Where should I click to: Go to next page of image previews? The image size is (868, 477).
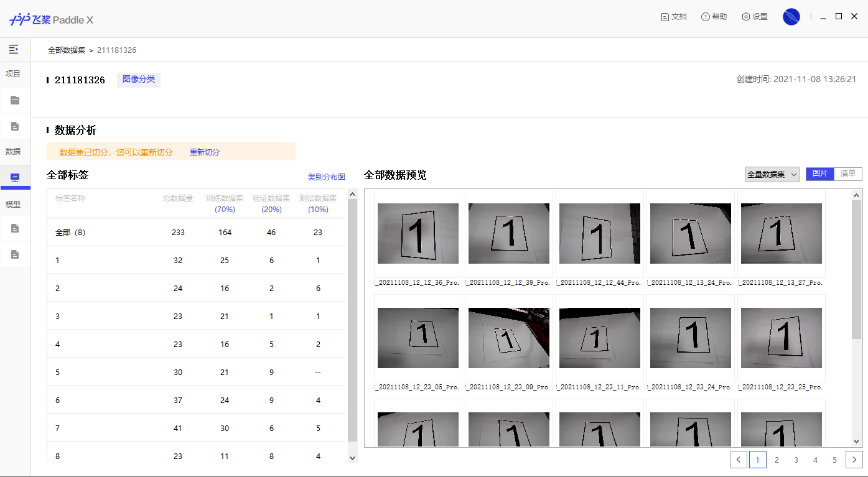[854, 460]
